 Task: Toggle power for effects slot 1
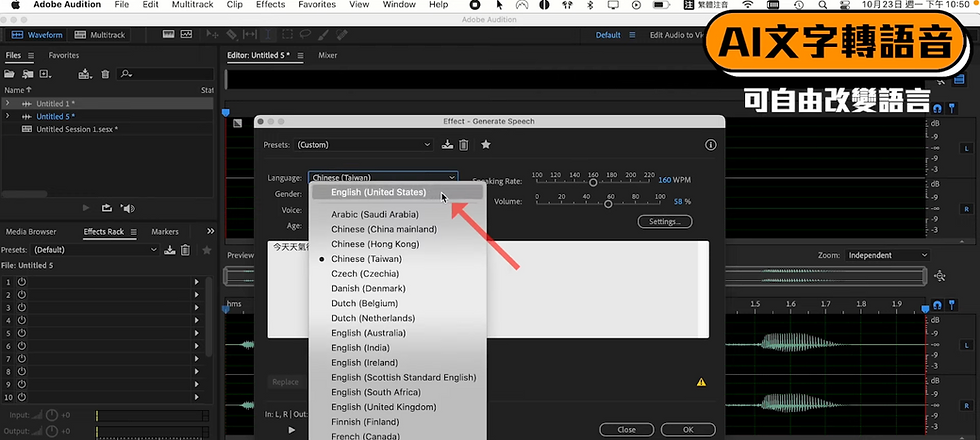pyautogui.click(x=22, y=282)
